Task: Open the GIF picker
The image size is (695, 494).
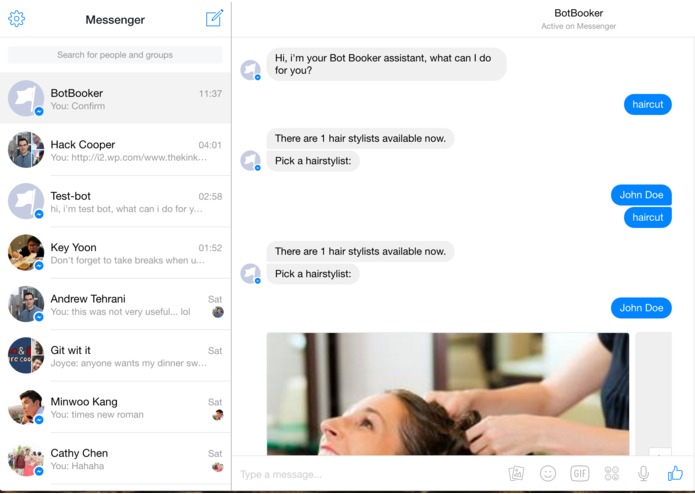Action: click(x=580, y=474)
